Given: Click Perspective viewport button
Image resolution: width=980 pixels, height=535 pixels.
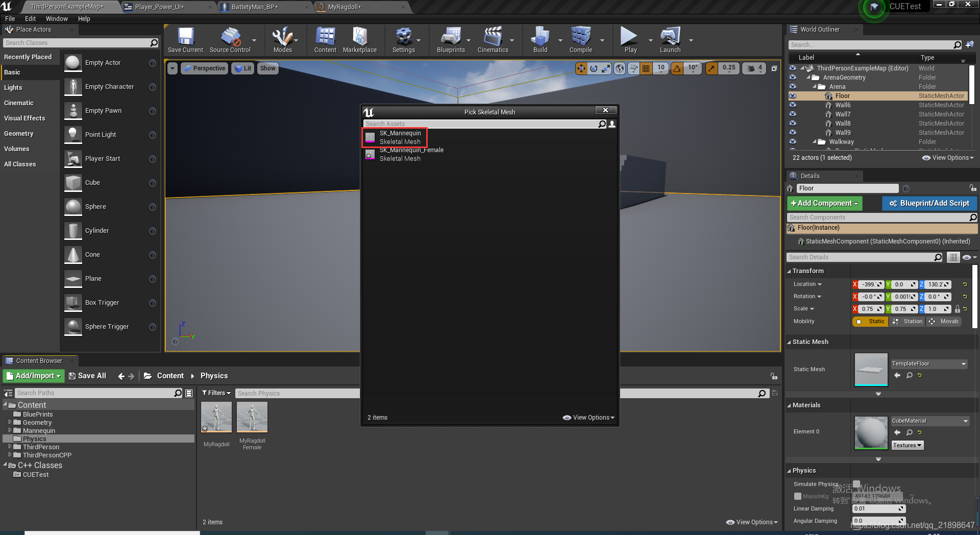Looking at the screenshot, I should pos(204,68).
